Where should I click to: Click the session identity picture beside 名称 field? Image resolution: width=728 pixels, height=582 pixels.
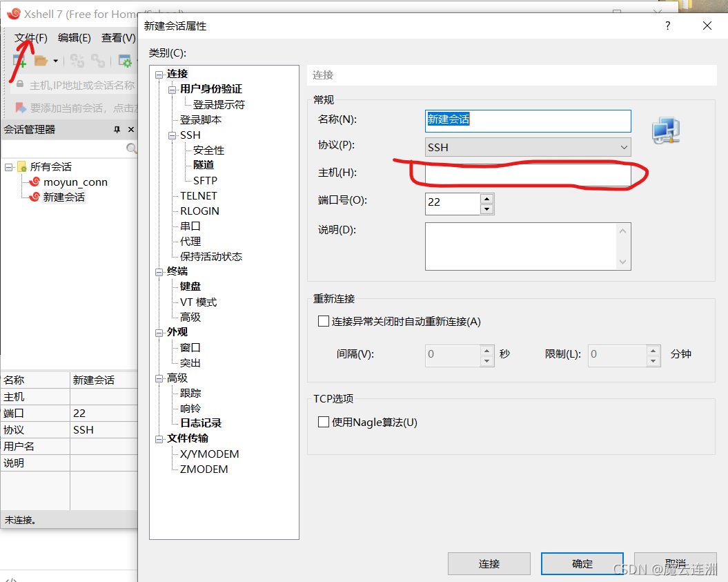(665, 130)
